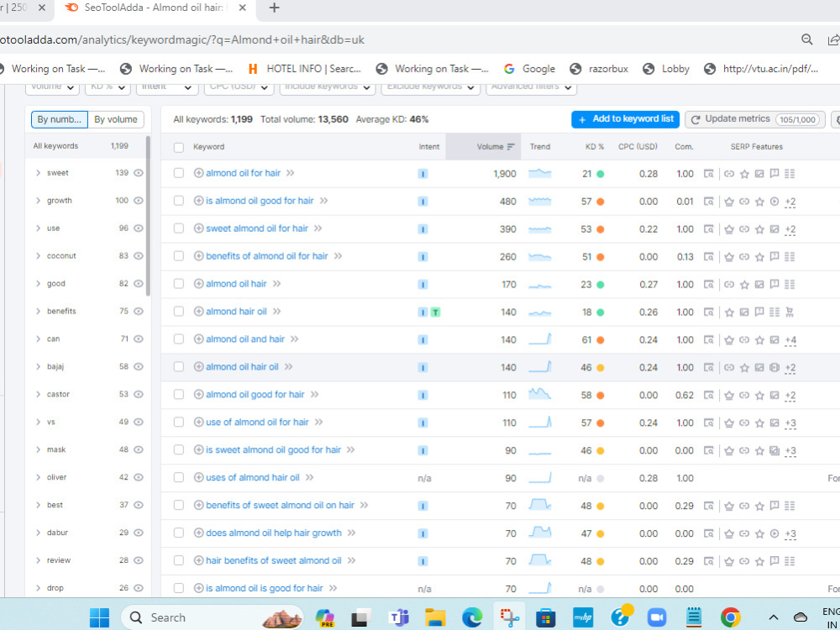Viewport: 840px width, 630px height.
Task: Check the box for use of almond oil for hair
Action: 179,423
